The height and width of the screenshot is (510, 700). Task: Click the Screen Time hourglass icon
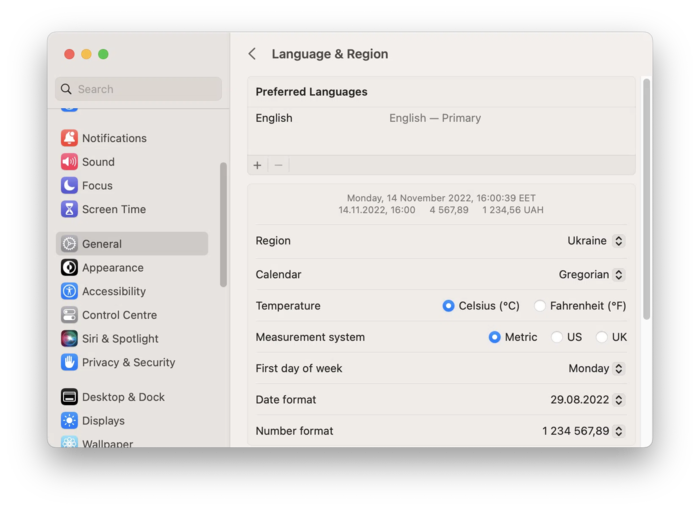click(69, 209)
